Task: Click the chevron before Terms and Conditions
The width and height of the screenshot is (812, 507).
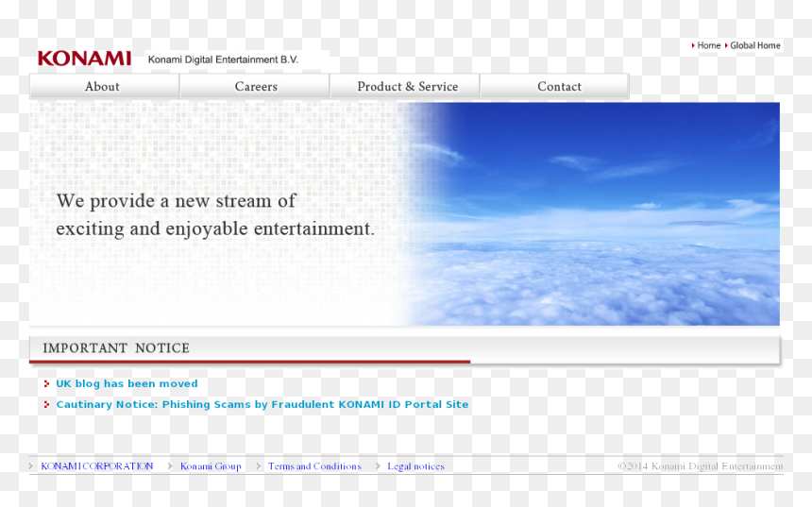Action: 258,466
